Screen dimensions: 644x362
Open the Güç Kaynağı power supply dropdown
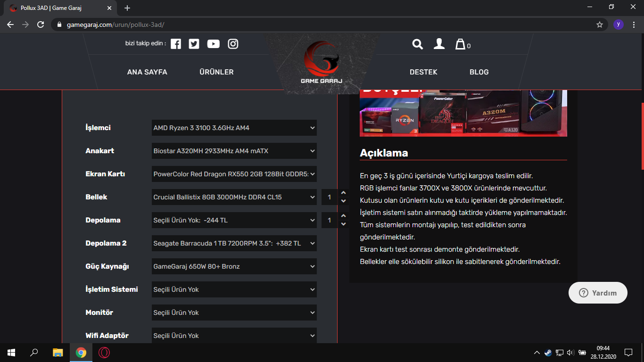(234, 266)
